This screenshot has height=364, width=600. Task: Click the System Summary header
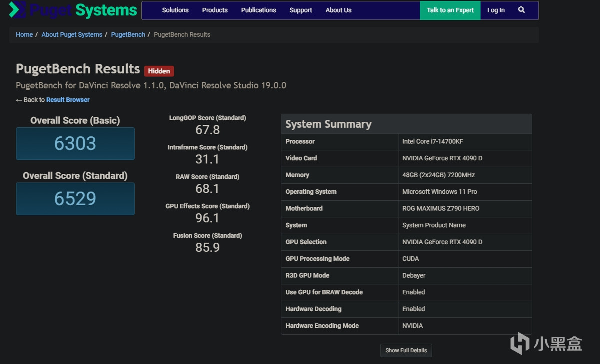pyautogui.click(x=406, y=124)
